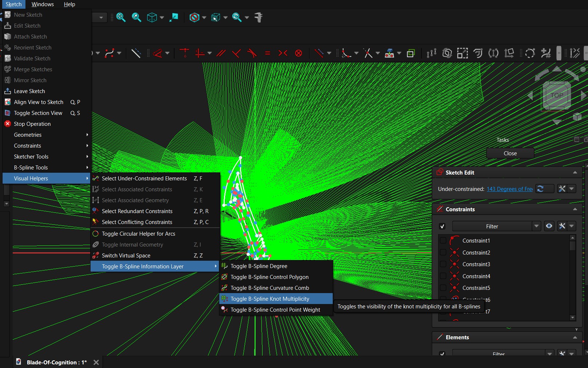Click the Fit Selection zoom icon
This screenshot has height=368, width=588.
coord(136,17)
